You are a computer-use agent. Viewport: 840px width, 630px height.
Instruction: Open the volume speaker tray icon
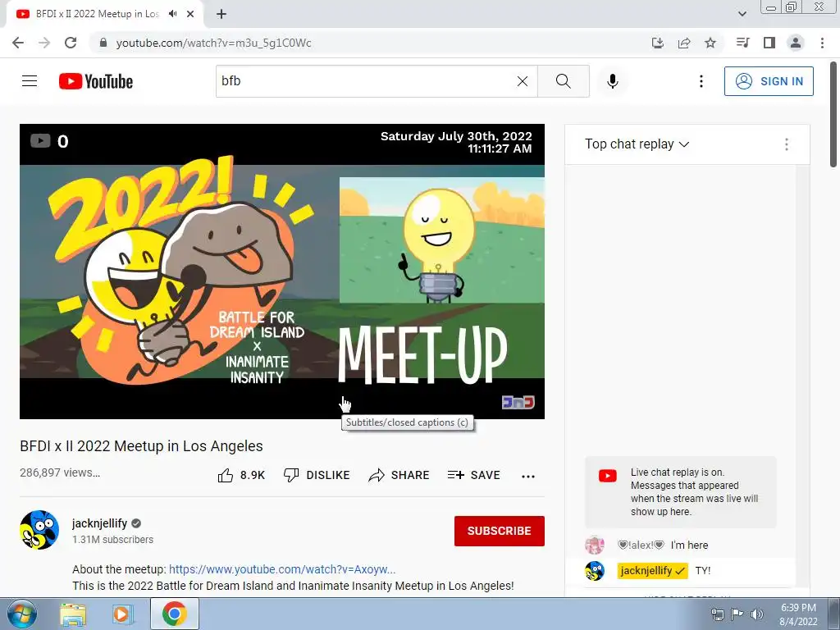click(x=757, y=614)
